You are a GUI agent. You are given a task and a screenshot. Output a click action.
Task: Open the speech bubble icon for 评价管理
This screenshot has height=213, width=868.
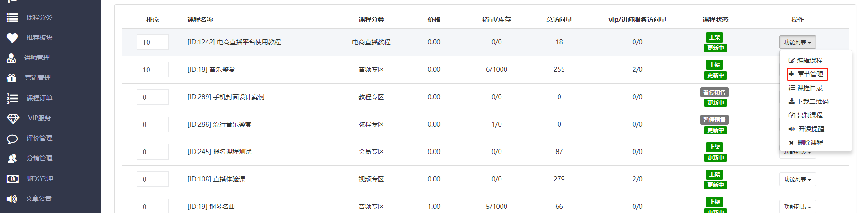(x=12, y=138)
